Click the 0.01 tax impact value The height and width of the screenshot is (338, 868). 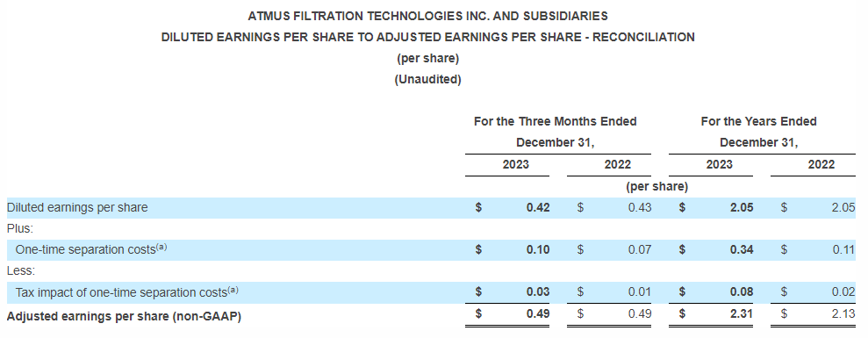(x=640, y=292)
